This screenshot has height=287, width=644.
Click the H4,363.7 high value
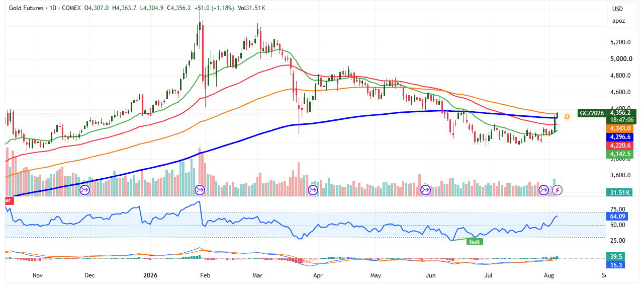124,9
